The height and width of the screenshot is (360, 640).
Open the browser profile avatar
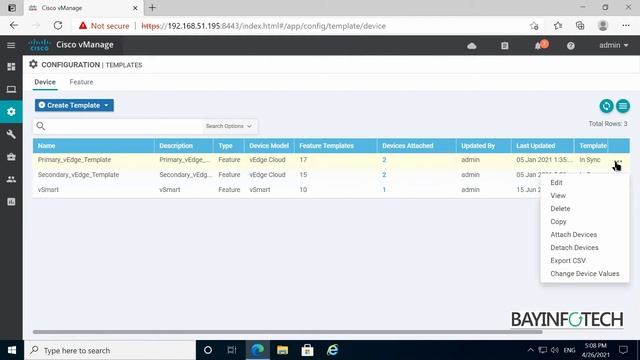[603, 26]
